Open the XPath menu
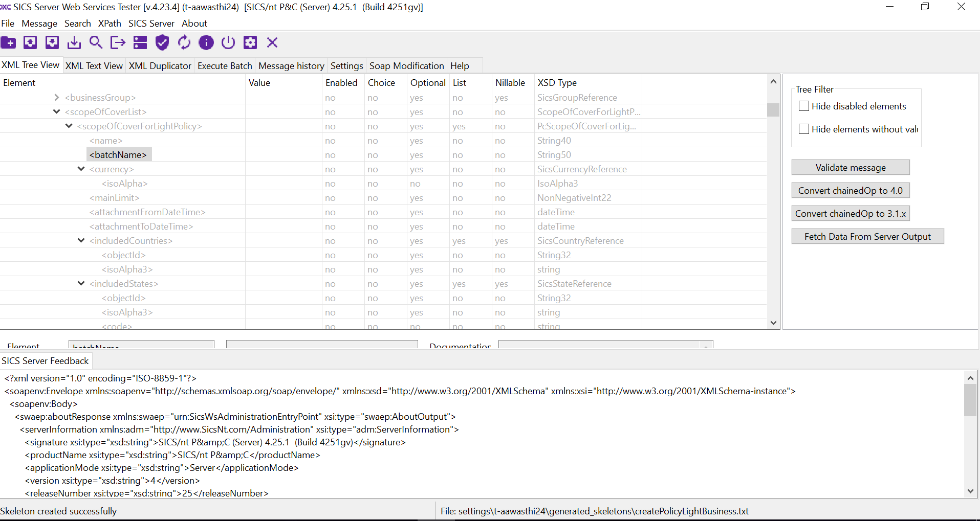 pyautogui.click(x=110, y=24)
